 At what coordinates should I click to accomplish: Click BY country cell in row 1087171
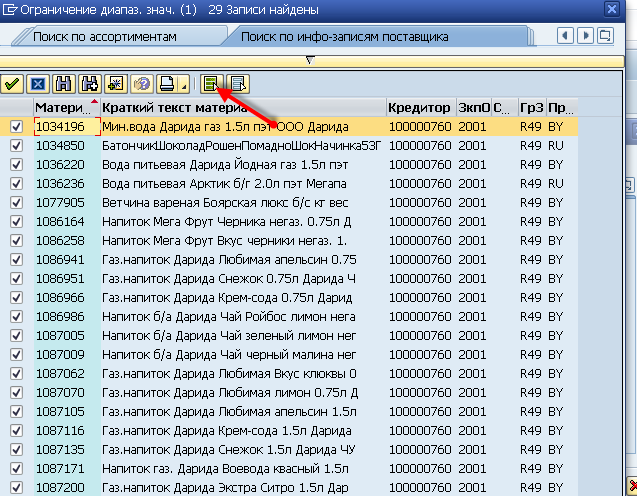pos(555,469)
